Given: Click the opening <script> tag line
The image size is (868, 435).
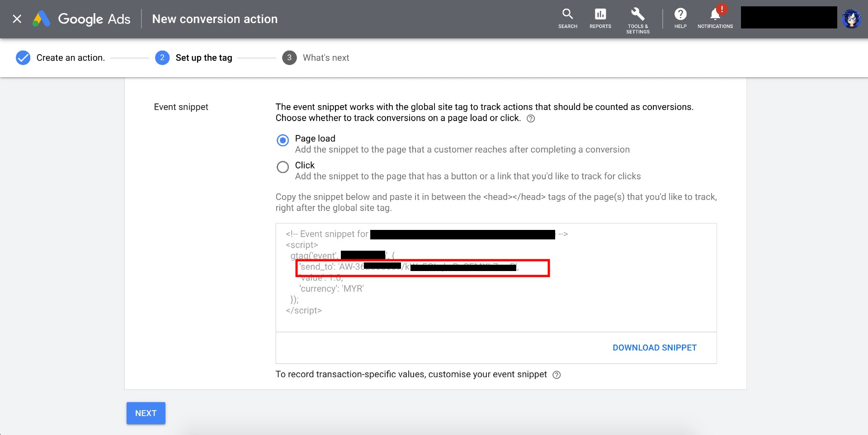Looking at the screenshot, I should (302, 245).
